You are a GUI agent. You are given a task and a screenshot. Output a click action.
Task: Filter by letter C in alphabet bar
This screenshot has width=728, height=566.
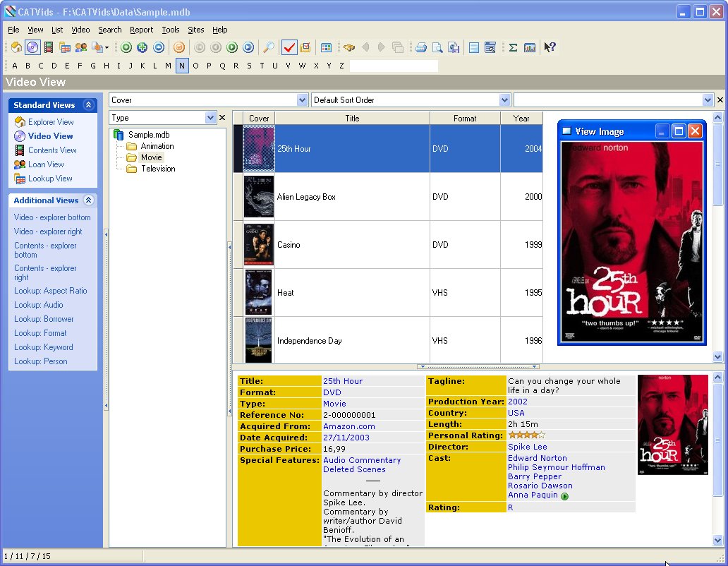(41, 66)
